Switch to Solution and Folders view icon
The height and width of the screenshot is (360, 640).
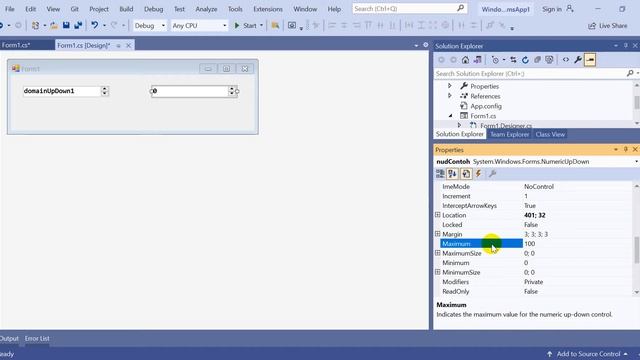click(478, 60)
